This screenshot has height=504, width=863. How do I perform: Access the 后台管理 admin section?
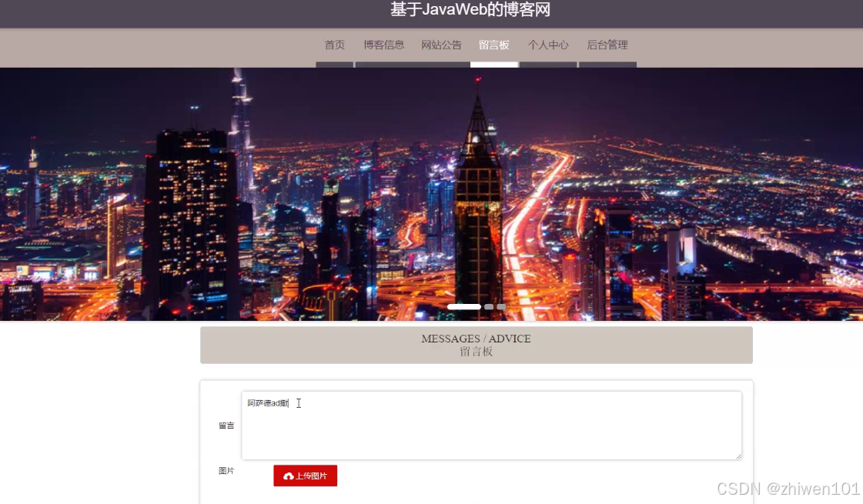pyautogui.click(x=607, y=45)
